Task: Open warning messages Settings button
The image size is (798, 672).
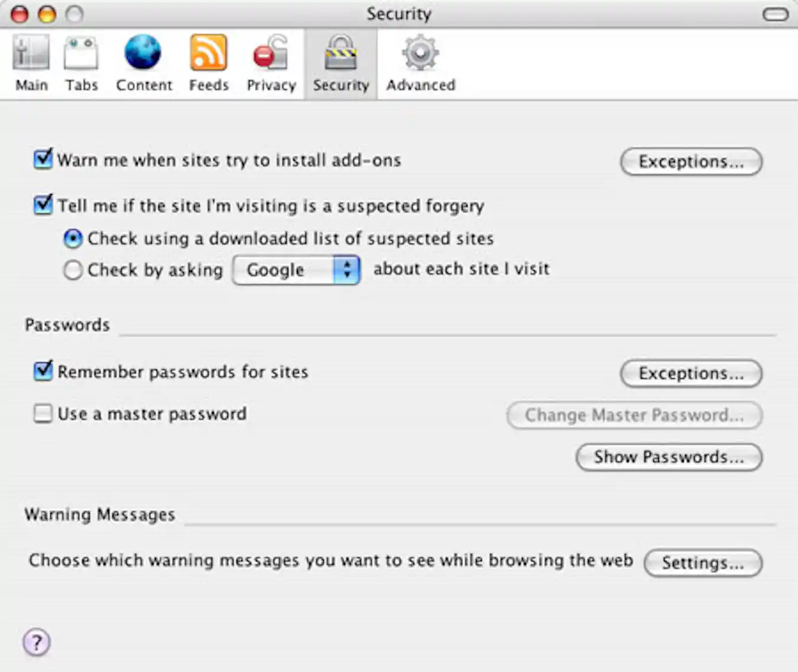Action: pos(703,563)
